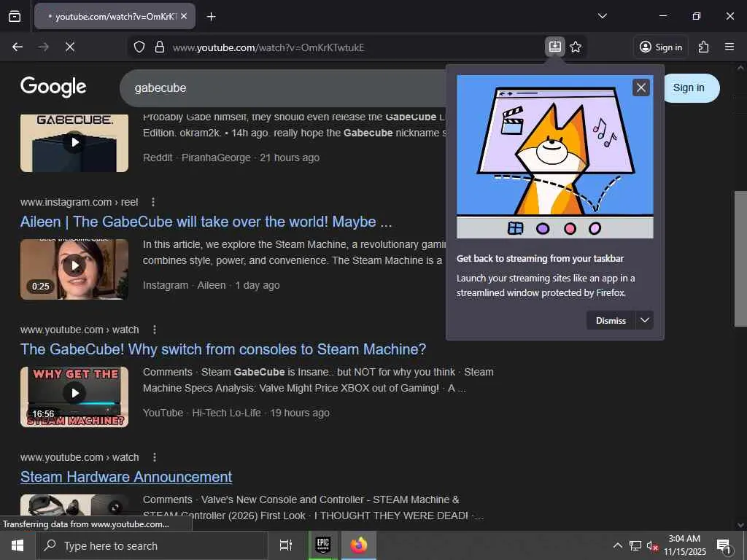Screen dimensions: 747x560
Task: Show hidden system tray icons
Action: pyautogui.click(x=617, y=545)
